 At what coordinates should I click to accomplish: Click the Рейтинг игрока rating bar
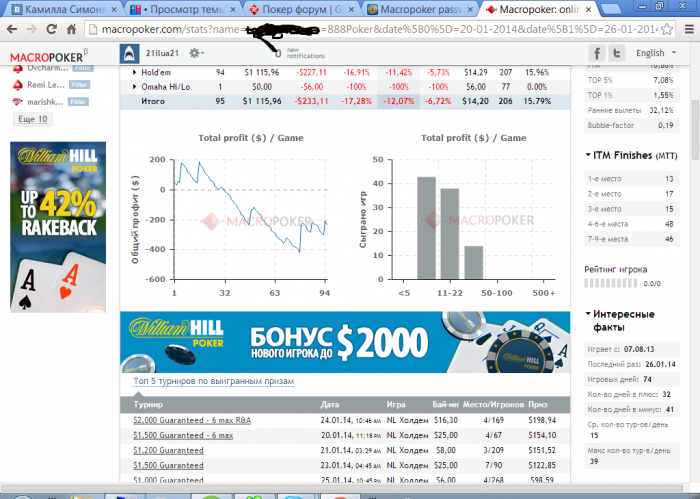tap(611, 283)
